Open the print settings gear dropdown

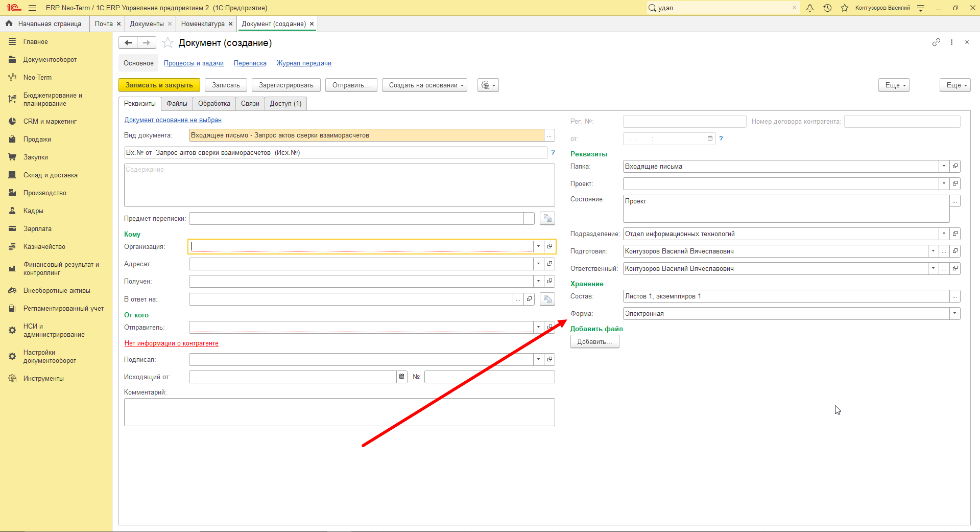(x=488, y=85)
